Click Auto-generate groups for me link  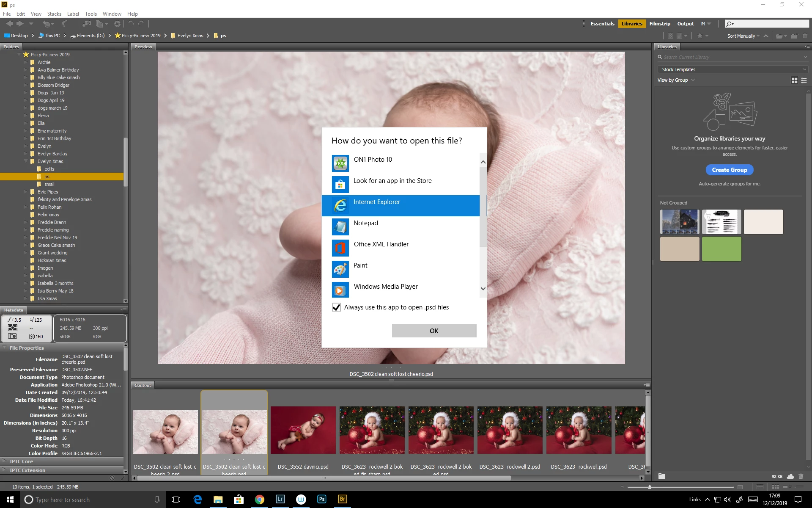729,184
